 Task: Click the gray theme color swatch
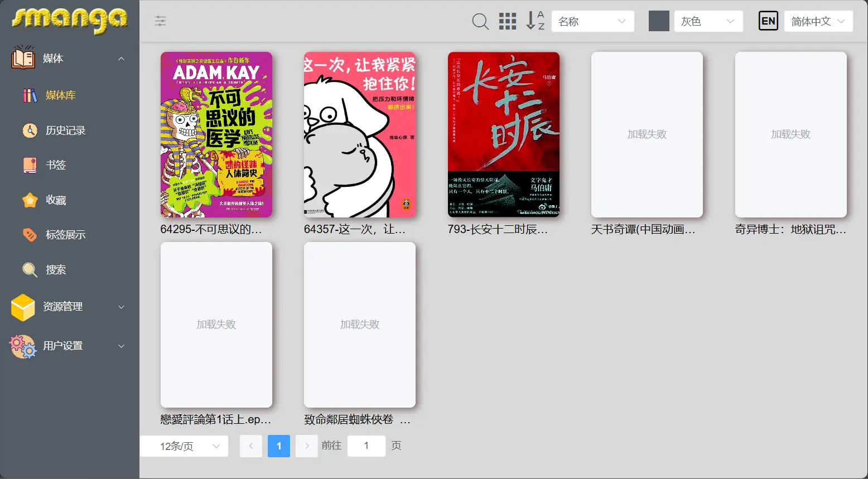click(659, 21)
